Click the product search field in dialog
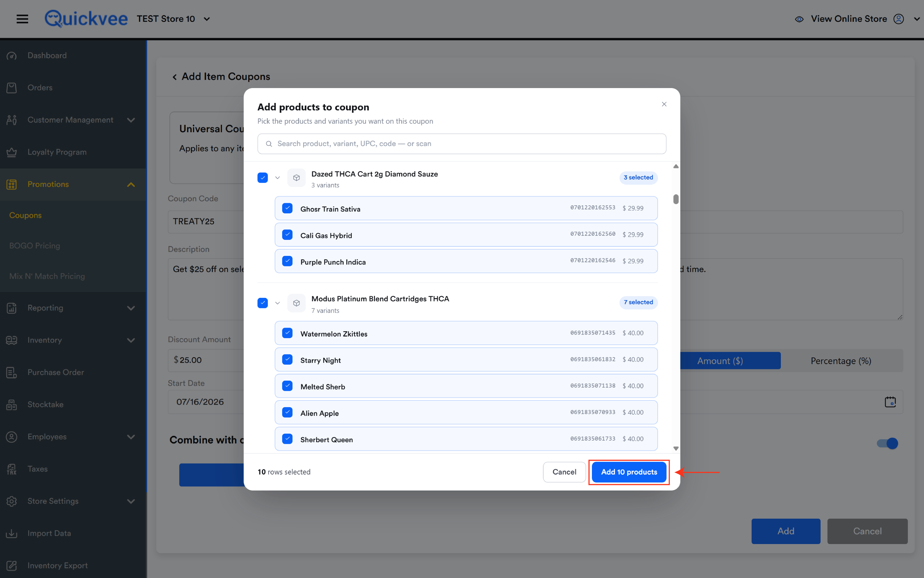924x578 pixels. (x=462, y=144)
